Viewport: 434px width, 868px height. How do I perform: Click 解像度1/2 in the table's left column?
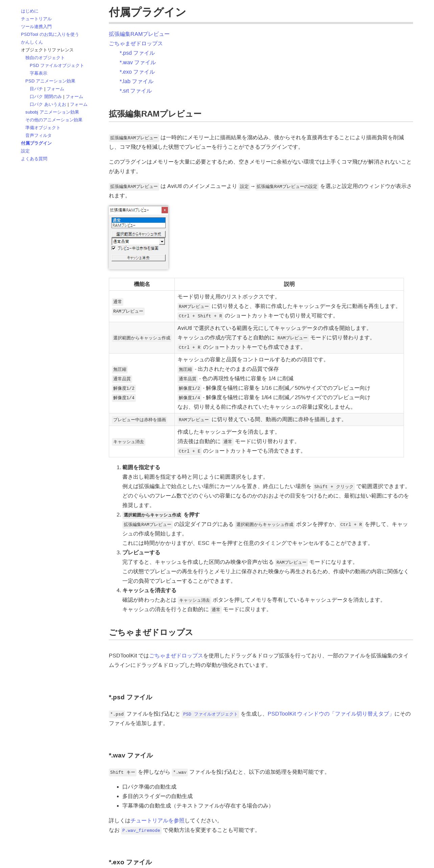click(124, 388)
